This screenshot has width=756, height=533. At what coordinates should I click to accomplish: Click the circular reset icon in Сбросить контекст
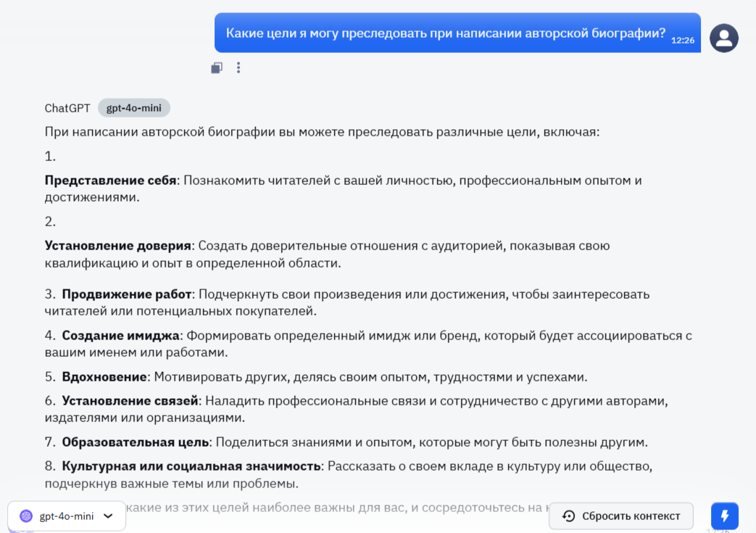click(x=569, y=516)
